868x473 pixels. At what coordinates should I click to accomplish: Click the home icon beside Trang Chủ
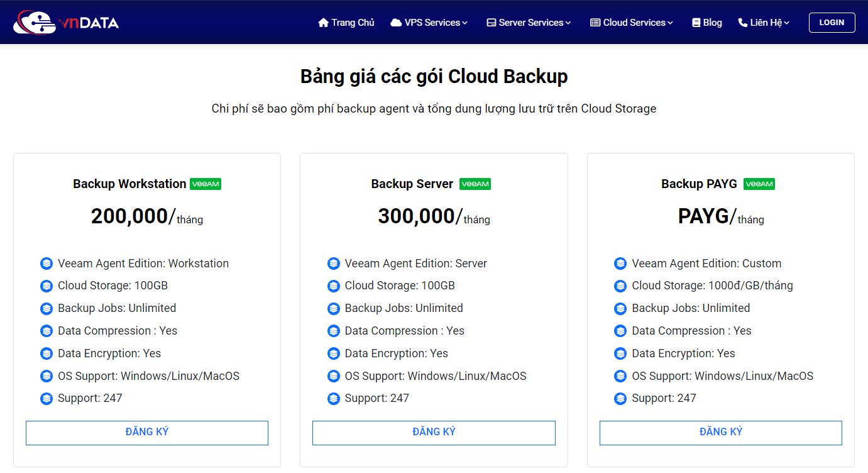[x=324, y=23]
